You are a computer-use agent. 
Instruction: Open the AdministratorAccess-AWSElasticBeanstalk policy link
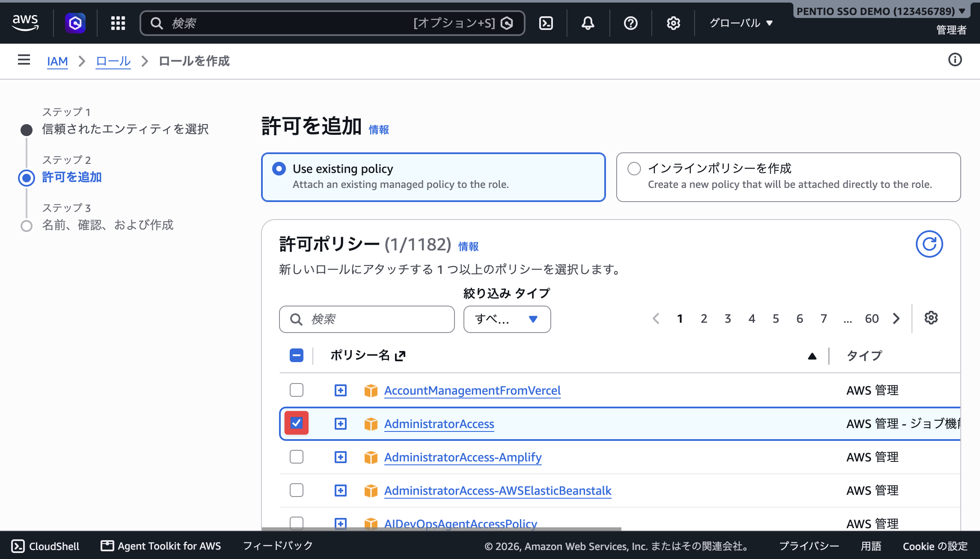[x=498, y=491]
